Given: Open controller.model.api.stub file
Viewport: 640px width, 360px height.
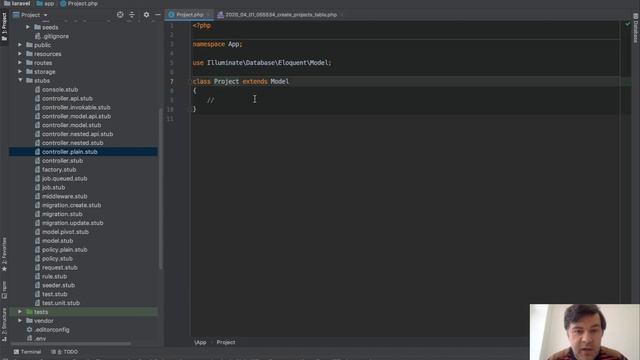Looking at the screenshot, I should click(x=76, y=116).
